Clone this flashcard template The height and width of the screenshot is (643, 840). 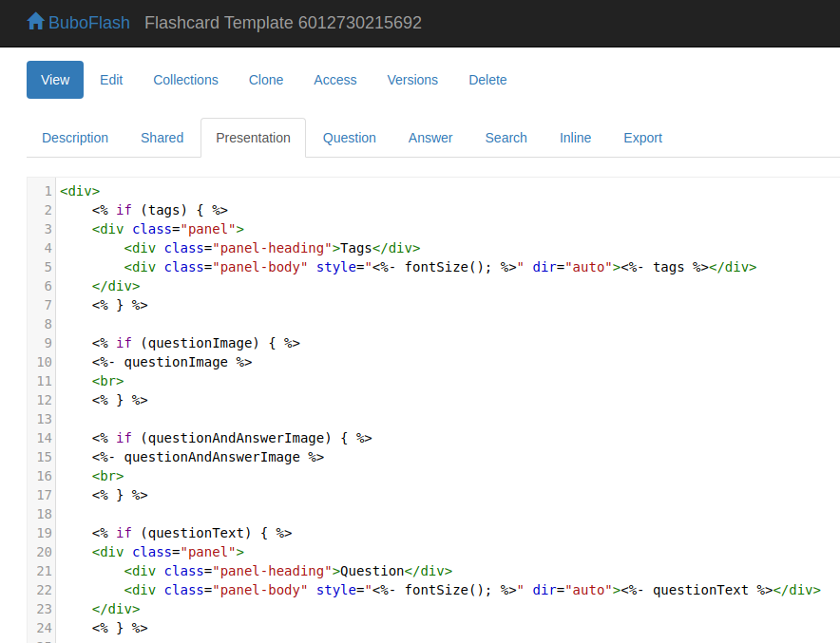[x=266, y=80]
